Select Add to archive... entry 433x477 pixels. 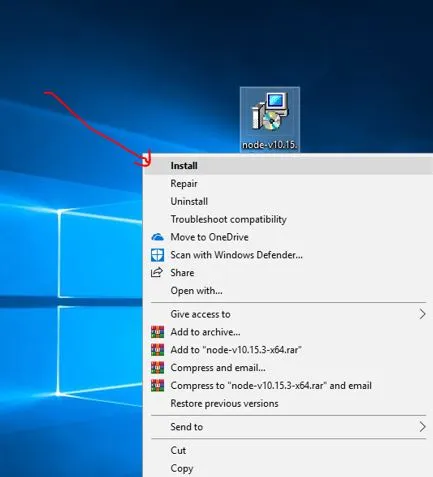(288, 332)
